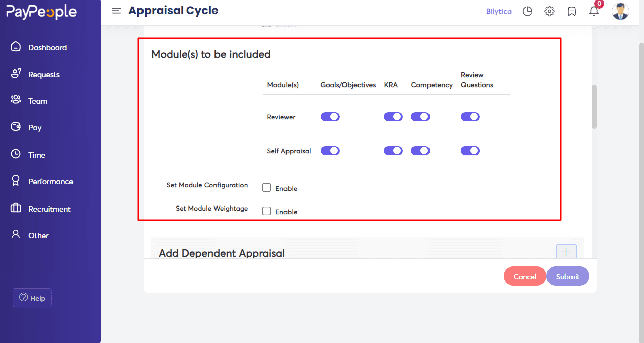Screen dimensions: 644x343
Task: Enable the Set Module Weightage checkbox
Action: pos(267,211)
